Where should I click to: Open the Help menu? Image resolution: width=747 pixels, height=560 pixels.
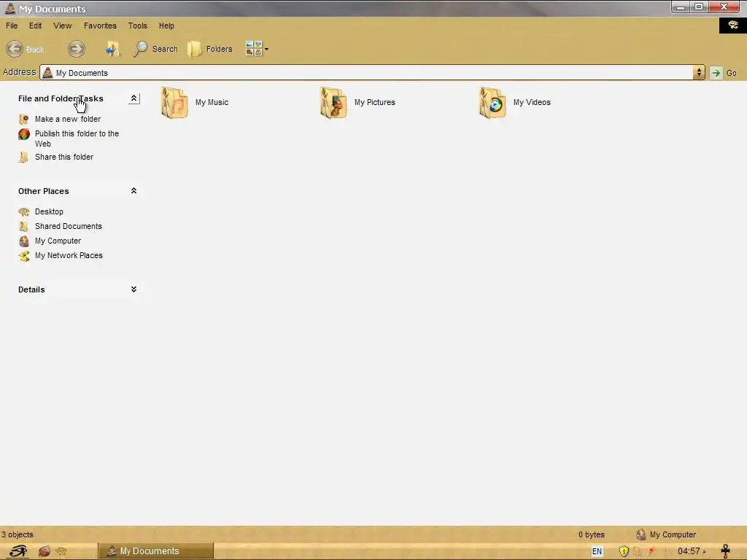click(x=166, y=26)
